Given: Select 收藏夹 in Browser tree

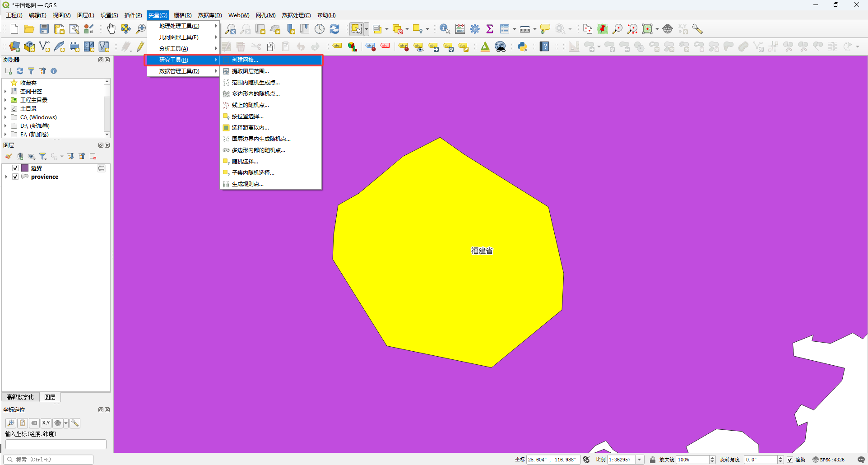Looking at the screenshot, I should coord(28,83).
